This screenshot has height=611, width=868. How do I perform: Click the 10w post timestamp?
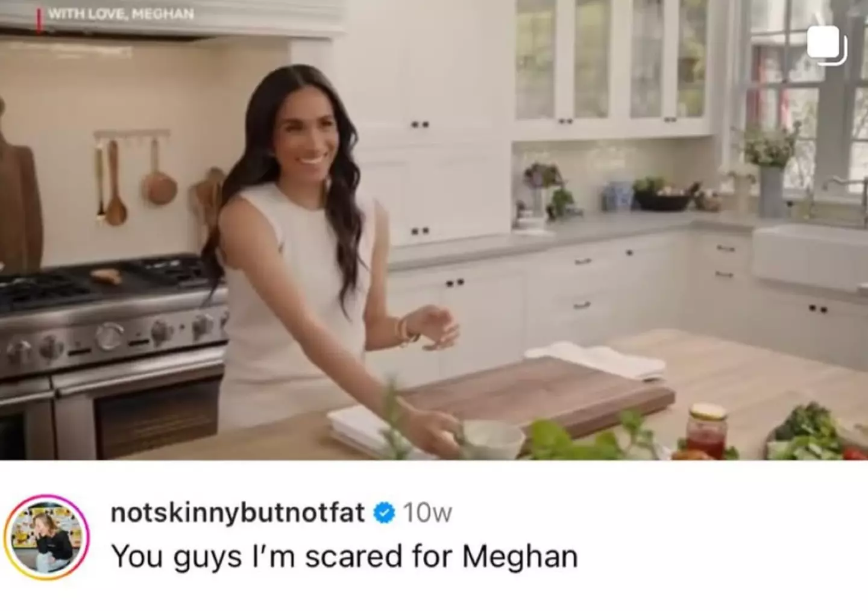pos(427,513)
